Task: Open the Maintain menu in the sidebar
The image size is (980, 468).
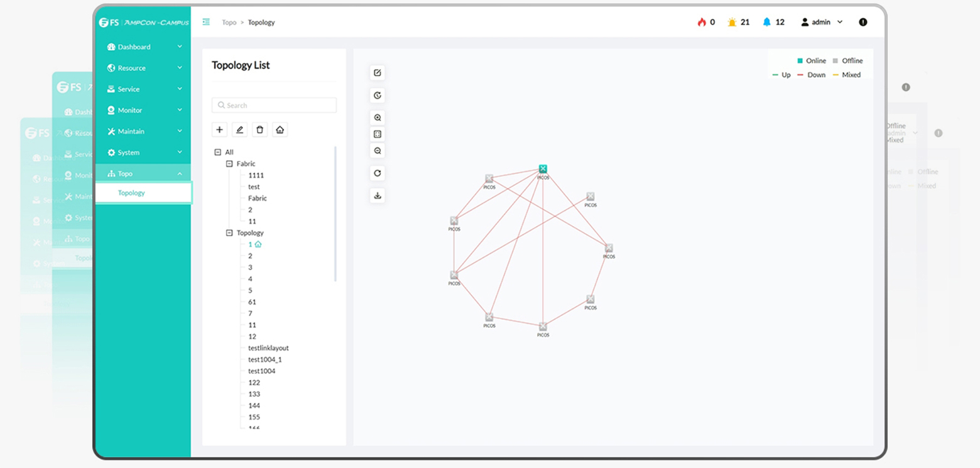Action: click(143, 131)
